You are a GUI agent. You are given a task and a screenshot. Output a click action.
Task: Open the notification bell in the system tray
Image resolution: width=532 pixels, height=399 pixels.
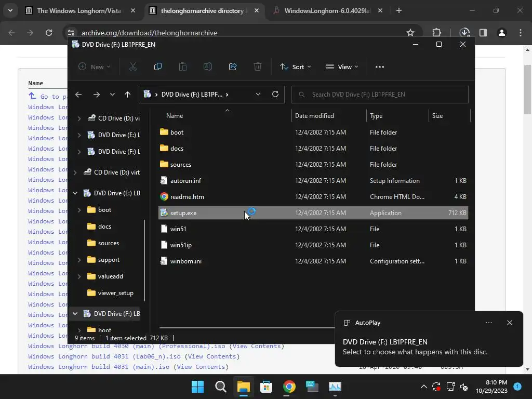517,386
